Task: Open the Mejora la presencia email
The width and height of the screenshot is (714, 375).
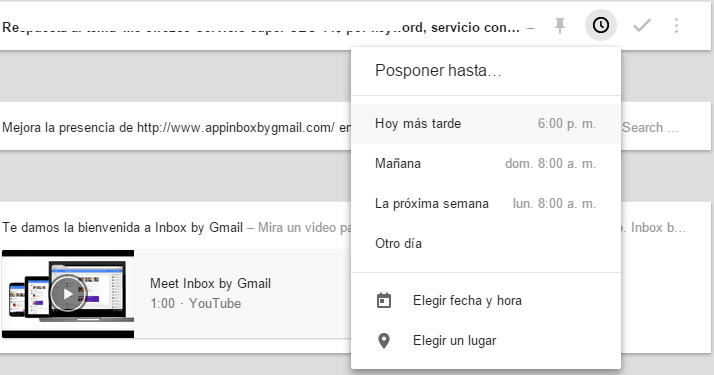Action: pyautogui.click(x=175, y=127)
